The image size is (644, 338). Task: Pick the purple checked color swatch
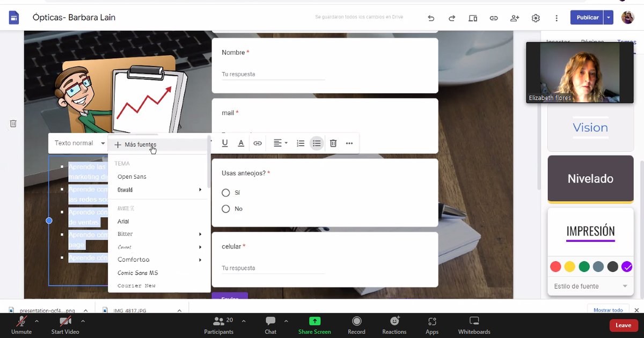pos(627,267)
